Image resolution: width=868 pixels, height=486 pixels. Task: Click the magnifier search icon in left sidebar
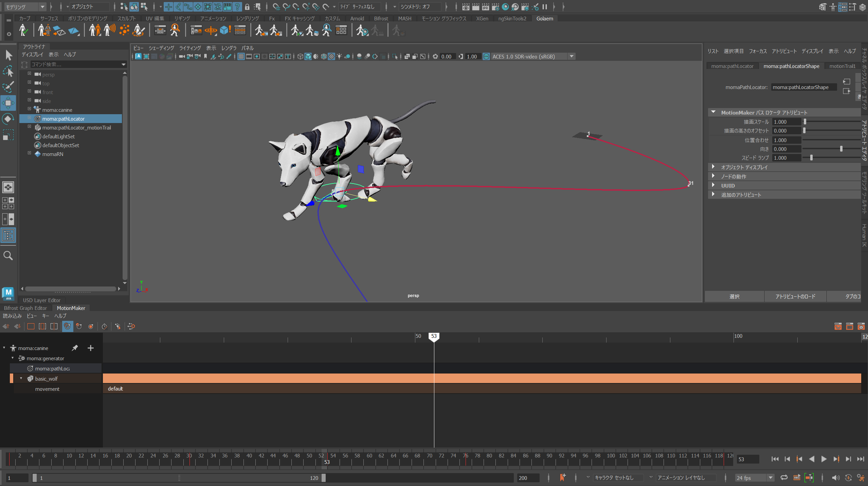(x=8, y=256)
